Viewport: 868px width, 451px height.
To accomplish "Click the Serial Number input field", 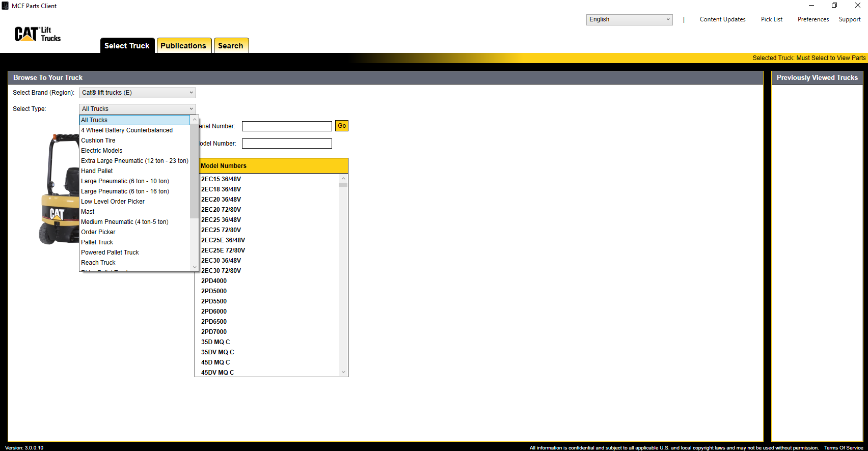I will pyautogui.click(x=287, y=126).
